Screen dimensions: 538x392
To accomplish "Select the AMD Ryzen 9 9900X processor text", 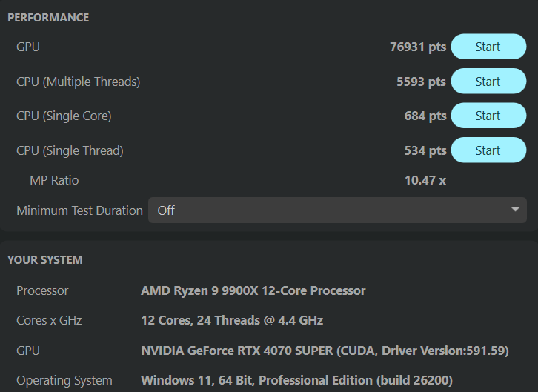I will (x=253, y=290).
